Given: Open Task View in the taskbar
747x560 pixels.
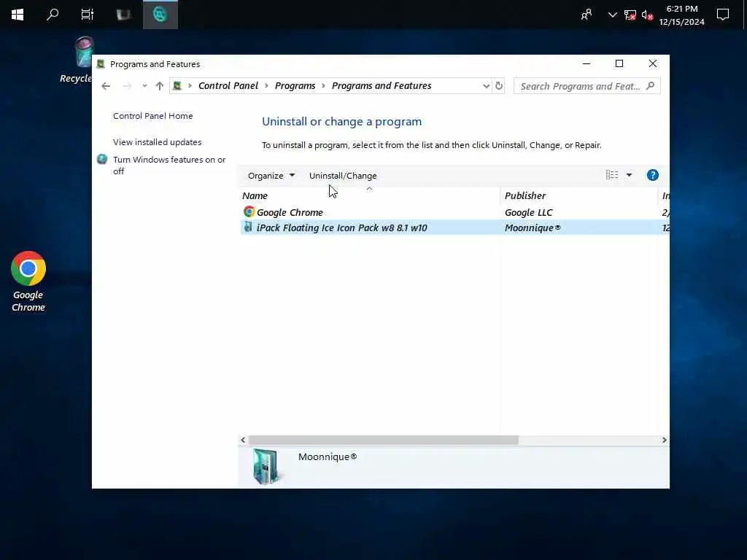Looking at the screenshot, I should tap(88, 15).
